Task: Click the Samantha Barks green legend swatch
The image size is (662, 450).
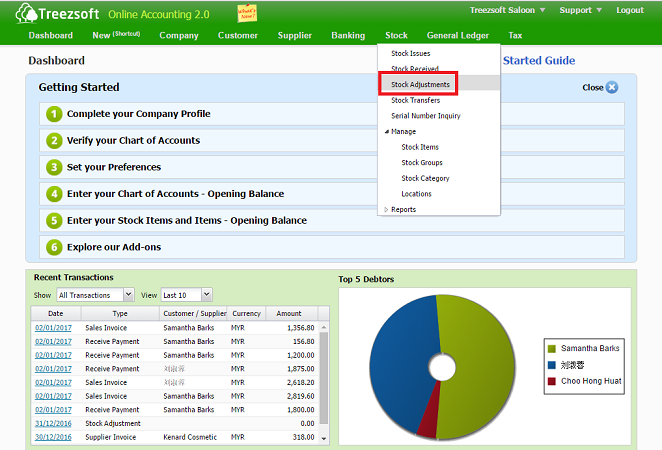Action: (551, 348)
